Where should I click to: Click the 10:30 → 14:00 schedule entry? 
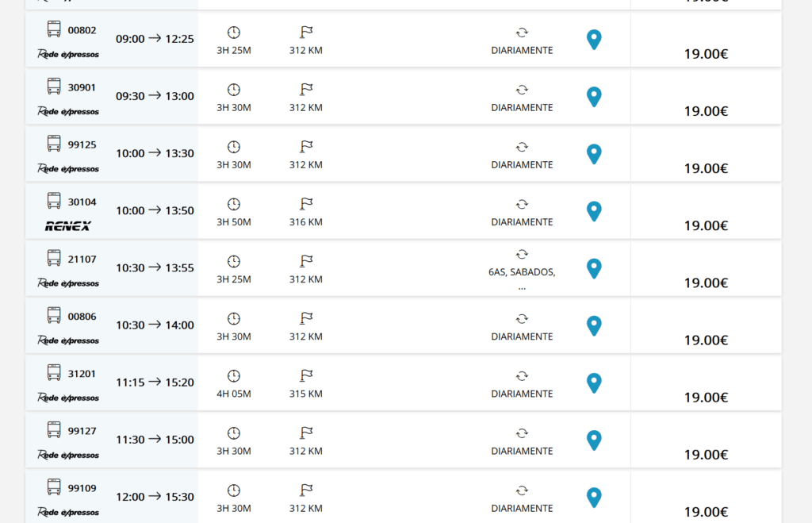155,325
